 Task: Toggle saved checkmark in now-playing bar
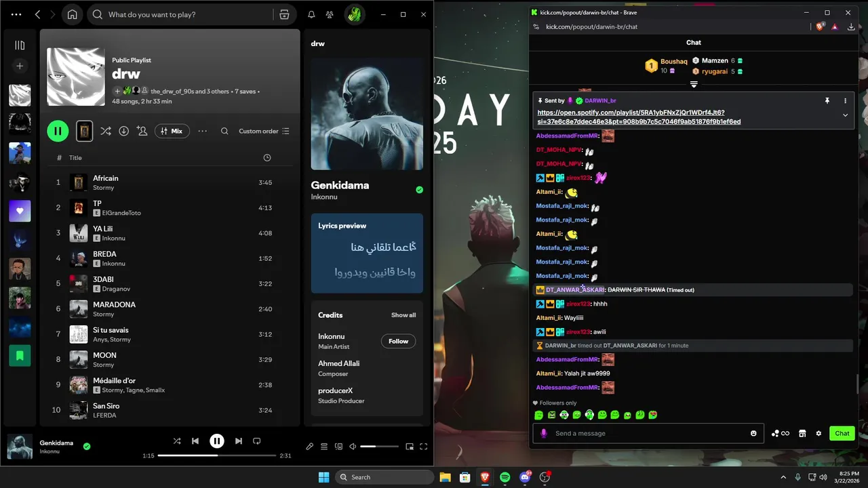click(87, 446)
